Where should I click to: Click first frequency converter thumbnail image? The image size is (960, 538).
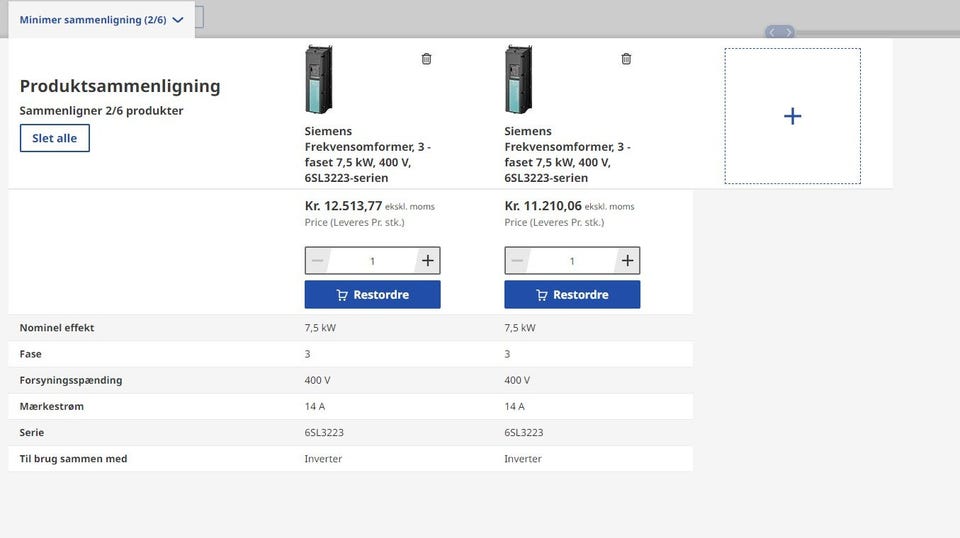(319, 79)
